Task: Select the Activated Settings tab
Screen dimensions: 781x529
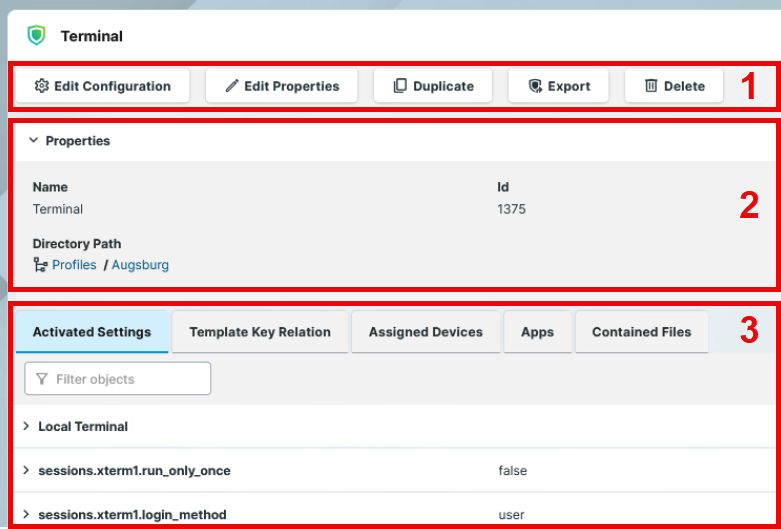Action: (x=91, y=332)
